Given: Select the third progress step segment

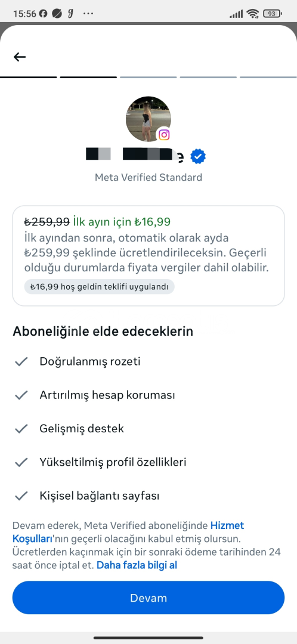Looking at the screenshot, I should 148,77.
